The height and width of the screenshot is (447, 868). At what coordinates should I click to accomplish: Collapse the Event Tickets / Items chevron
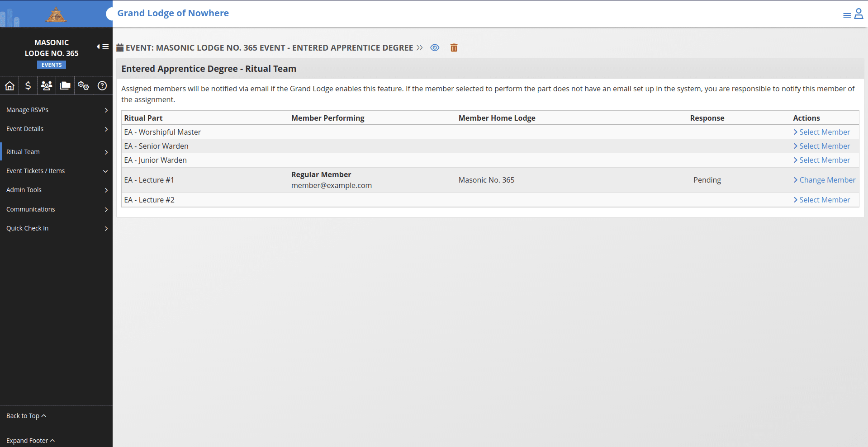point(105,171)
